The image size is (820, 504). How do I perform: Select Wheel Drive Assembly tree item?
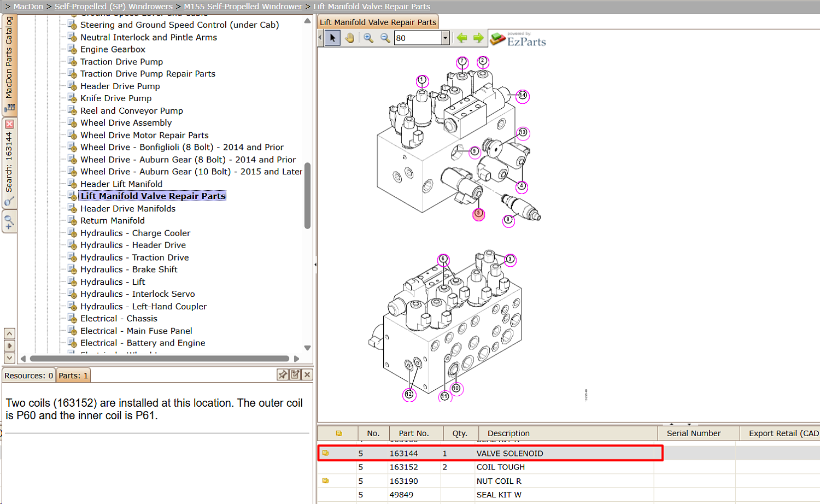[126, 123]
